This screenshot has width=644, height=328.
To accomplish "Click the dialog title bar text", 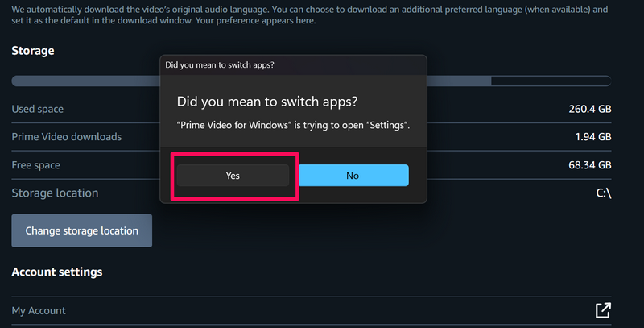I will pos(219,64).
